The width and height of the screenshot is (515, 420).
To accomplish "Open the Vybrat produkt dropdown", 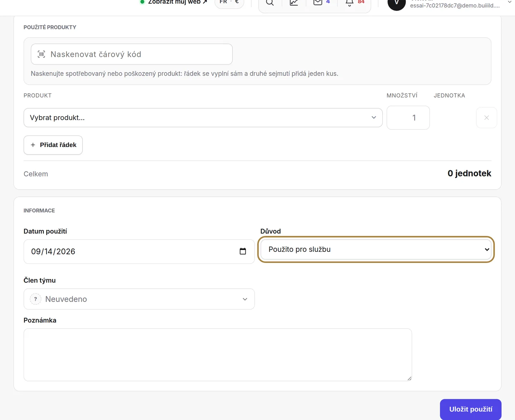I will [203, 118].
